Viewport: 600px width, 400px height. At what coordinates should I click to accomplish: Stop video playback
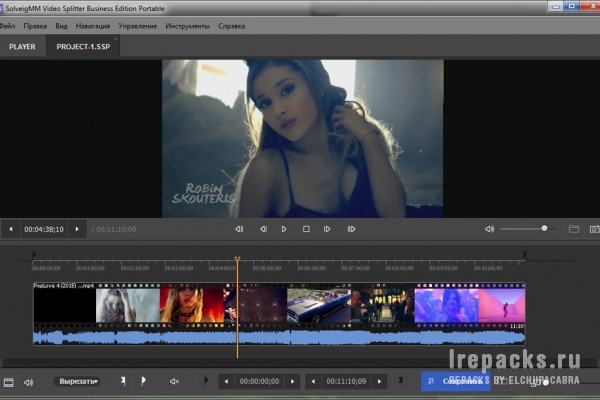306,229
